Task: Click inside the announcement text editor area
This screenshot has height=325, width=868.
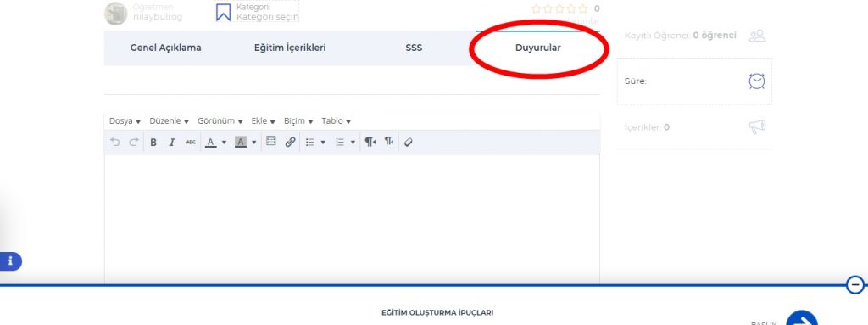Action: click(x=352, y=219)
